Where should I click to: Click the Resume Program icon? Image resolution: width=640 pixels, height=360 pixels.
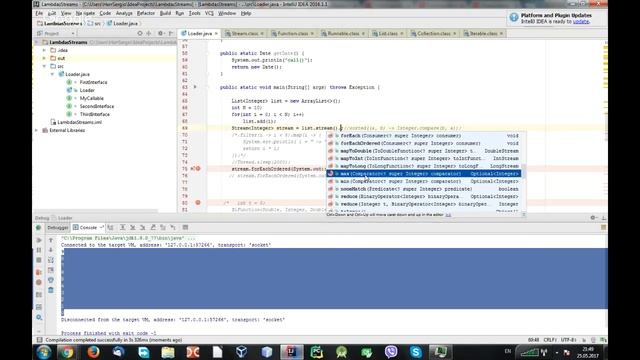(39, 240)
